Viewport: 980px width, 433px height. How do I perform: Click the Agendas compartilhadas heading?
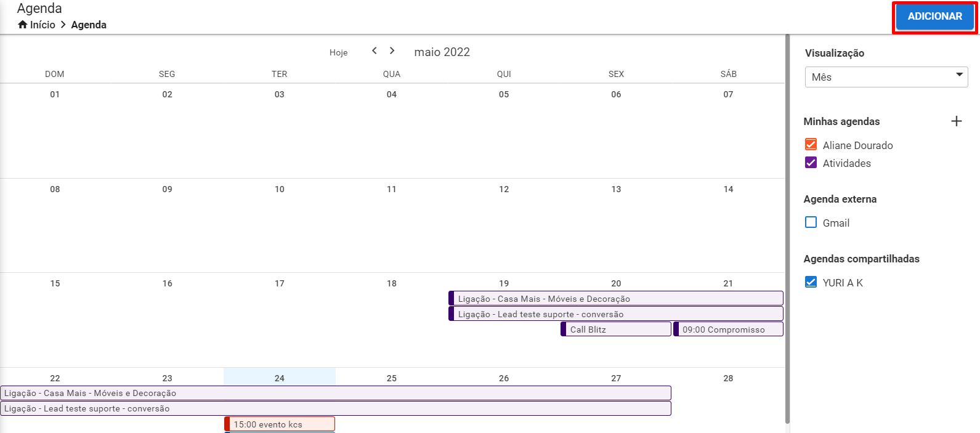click(861, 259)
